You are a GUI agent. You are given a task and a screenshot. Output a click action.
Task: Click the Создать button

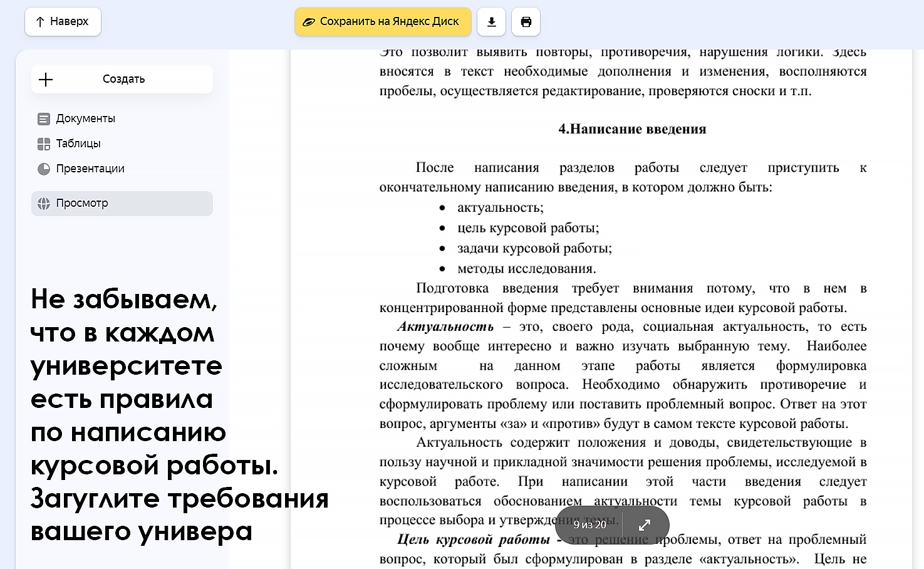[122, 79]
